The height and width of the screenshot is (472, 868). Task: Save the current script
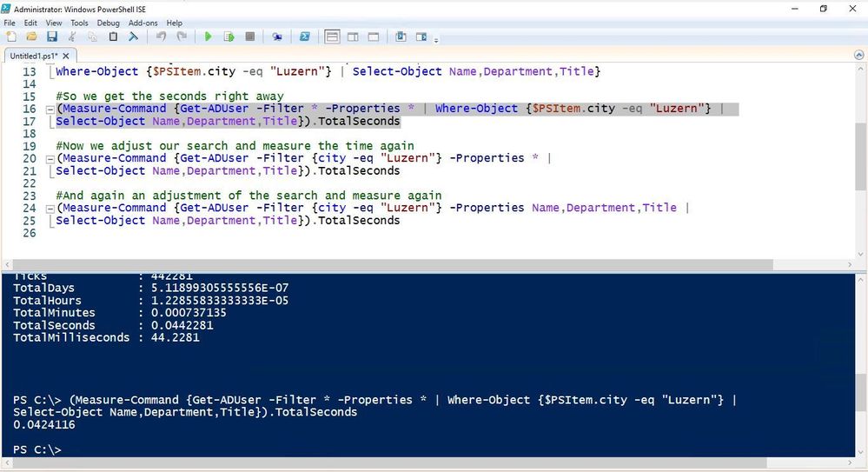coord(51,37)
